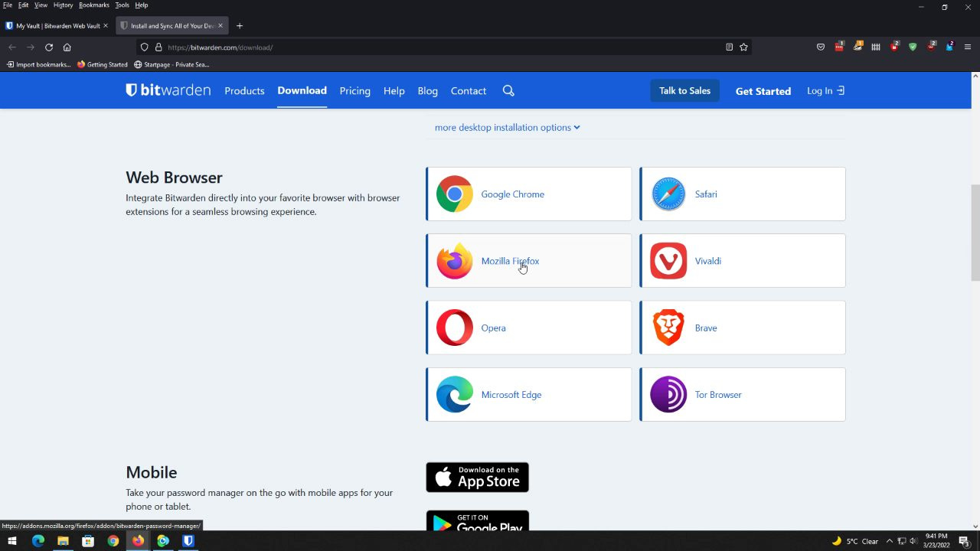Go to the Products page
The width and height of the screenshot is (980, 551).
[244, 91]
